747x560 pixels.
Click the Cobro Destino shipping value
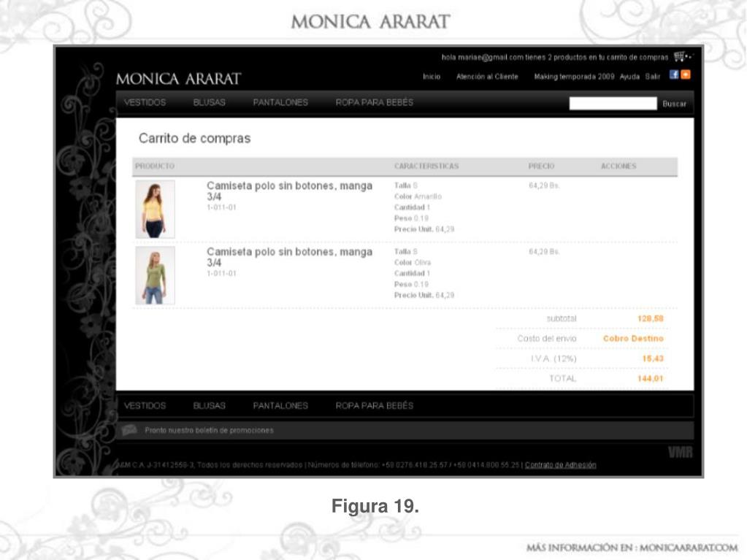tap(633, 339)
